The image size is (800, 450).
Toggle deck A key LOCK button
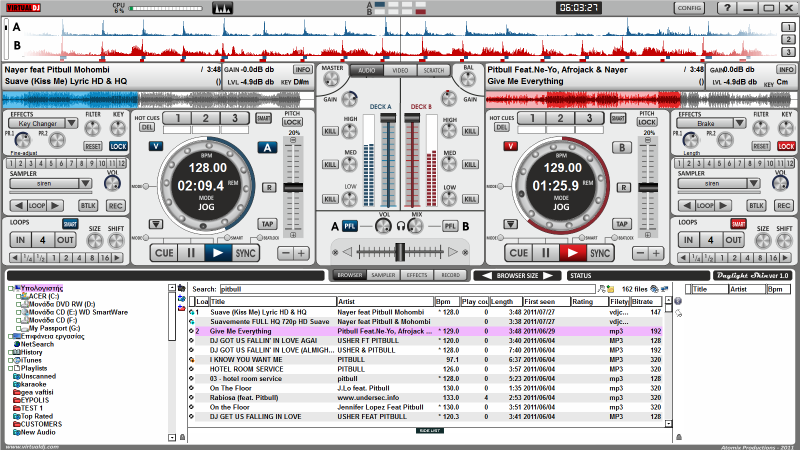pyautogui.click(x=118, y=146)
